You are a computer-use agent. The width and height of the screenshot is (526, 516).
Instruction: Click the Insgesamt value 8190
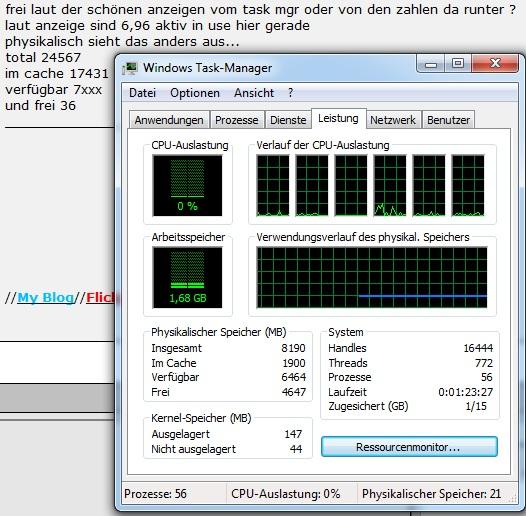[x=294, y=348]
